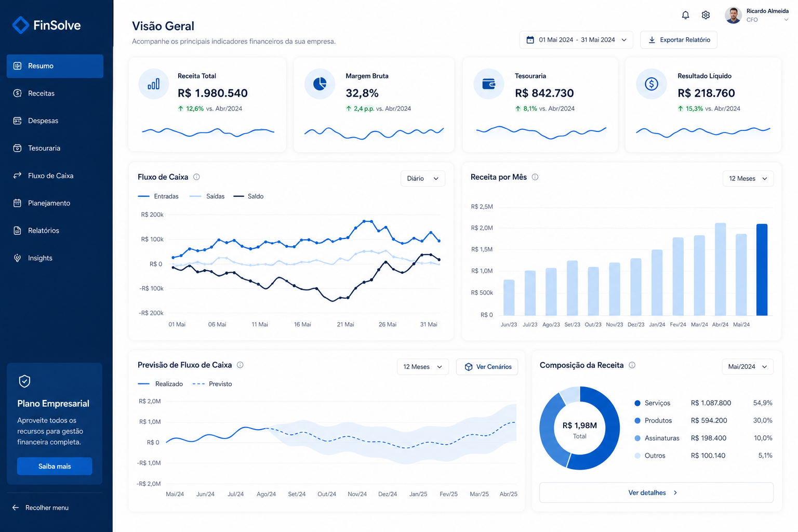Screen dimensions: 798x532
Task: Click Ricardo Almeida profile avatar
Action: pos(733,15)
